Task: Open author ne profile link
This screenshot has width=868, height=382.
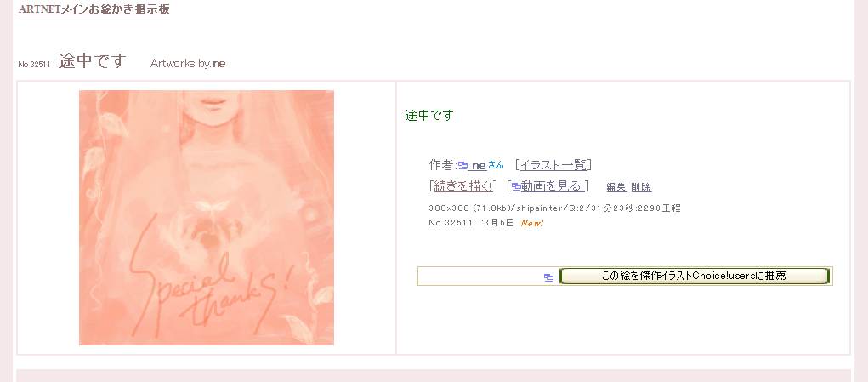Action: (479, 165)
